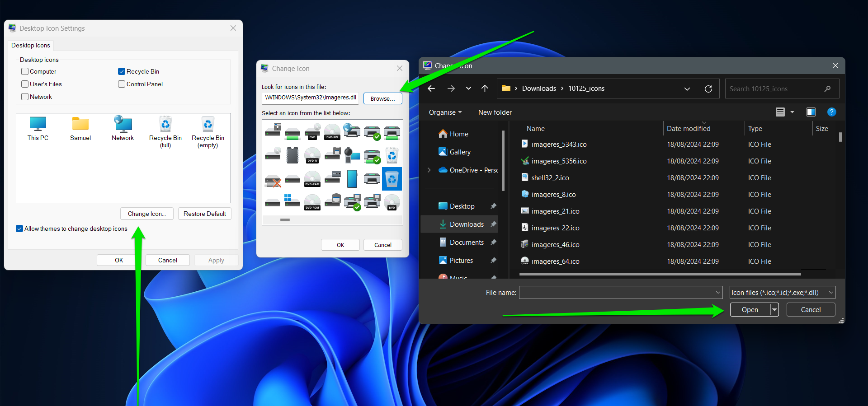This screenshot has width=868, height=406.
Task: Open the Icon files type filter
Action: click(x=783, y=293)
